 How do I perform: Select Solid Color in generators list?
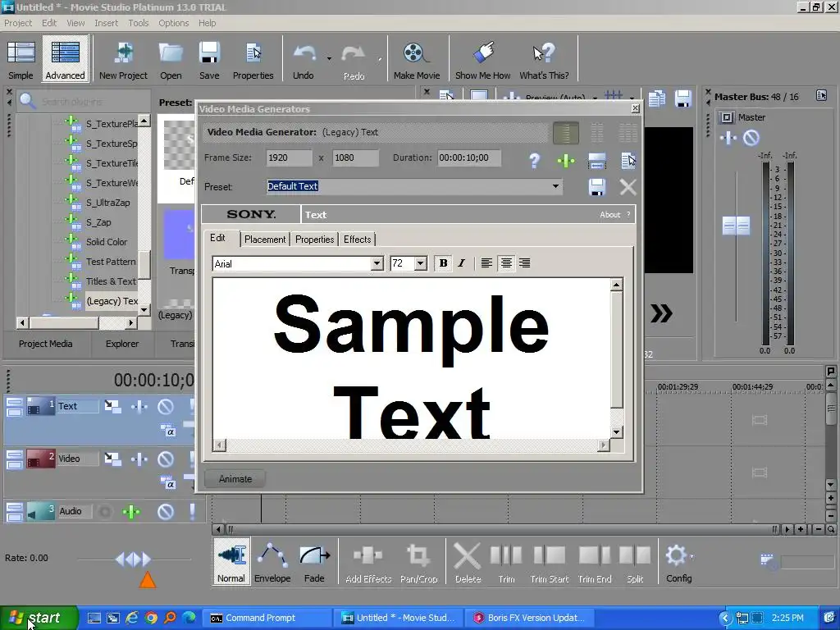[107, 242]
